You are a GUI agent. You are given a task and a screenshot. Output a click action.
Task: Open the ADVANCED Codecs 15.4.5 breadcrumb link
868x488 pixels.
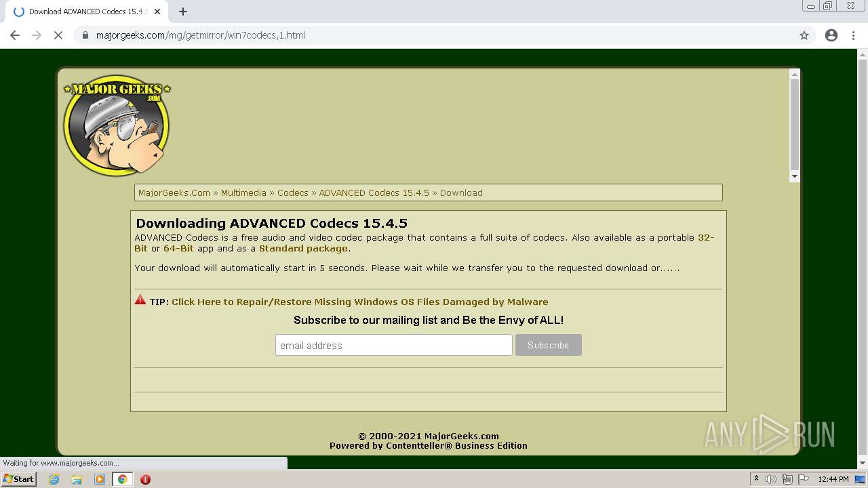click(374, 192)
